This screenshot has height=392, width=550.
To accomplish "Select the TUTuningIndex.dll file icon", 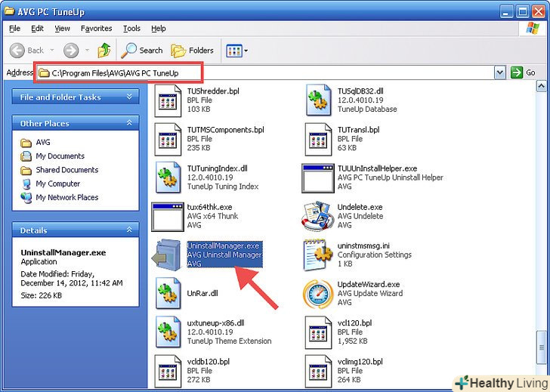I will pyautogui.click(x=168, y=177).
